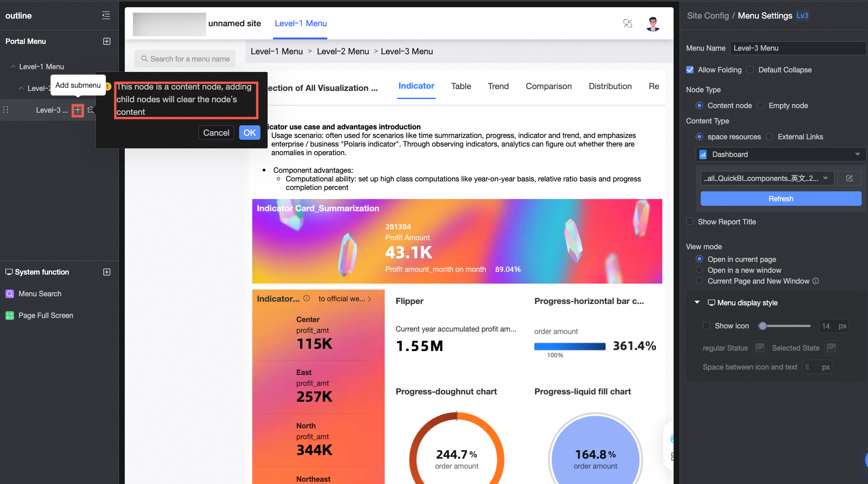
Task: Click the info icon beside Indicator card title
Action: [x=307, y=299]
